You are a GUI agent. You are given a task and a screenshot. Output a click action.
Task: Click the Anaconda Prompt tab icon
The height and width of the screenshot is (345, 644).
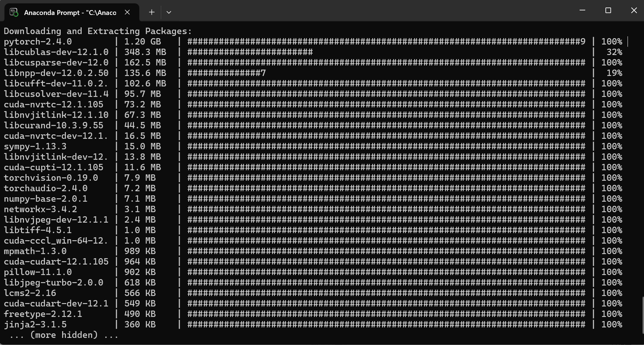click(x=14, y=12)
